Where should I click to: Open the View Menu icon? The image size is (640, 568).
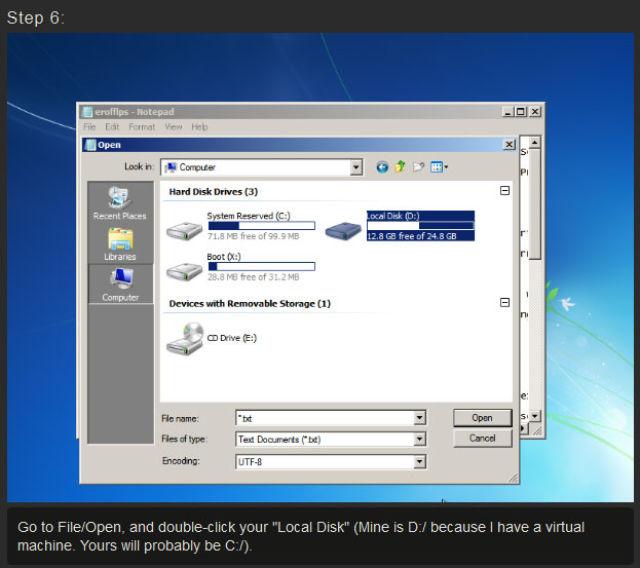point(439,167)
